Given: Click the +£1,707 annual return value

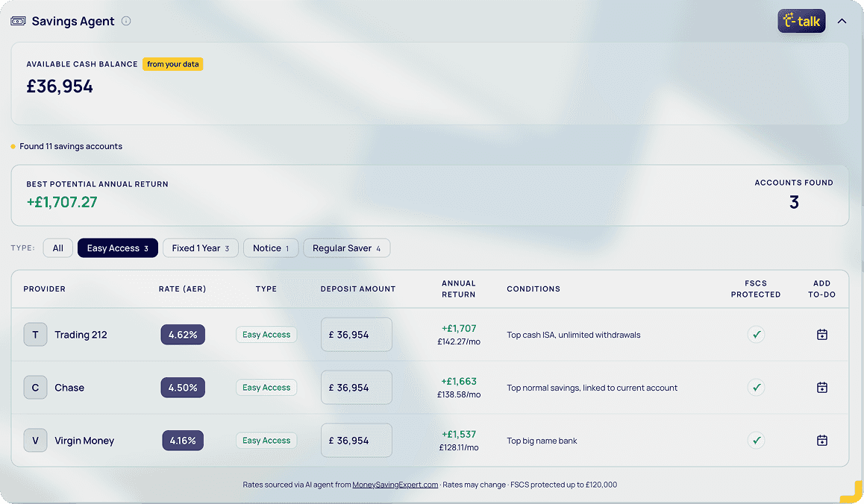Looking at the screenshot, I should click(459, 328).
